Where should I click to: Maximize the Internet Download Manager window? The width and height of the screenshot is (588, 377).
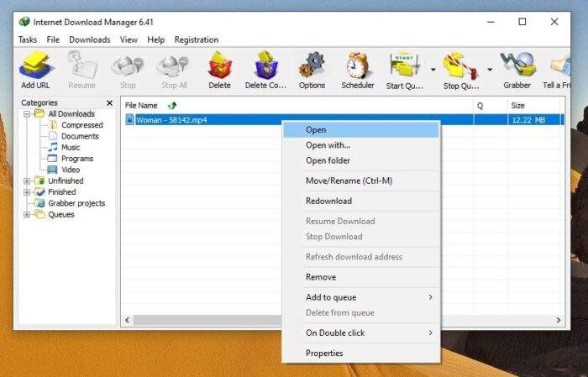522,22
